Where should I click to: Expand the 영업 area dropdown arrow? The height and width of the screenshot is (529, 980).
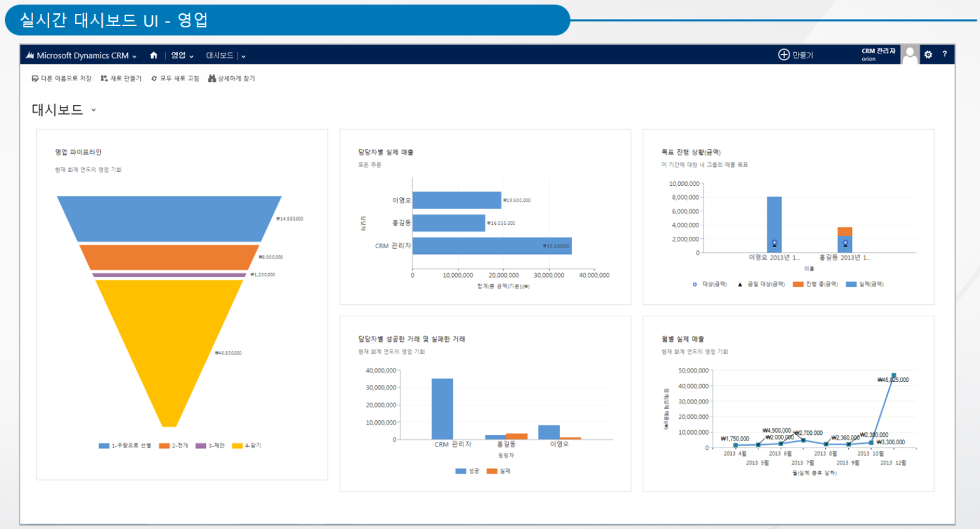(191, 56)
